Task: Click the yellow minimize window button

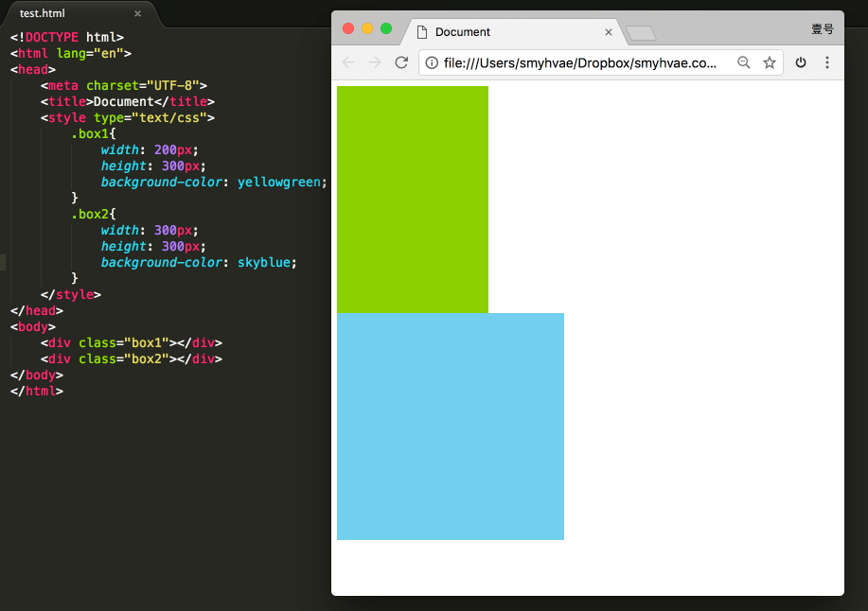Action: click(x=367, y=28)
